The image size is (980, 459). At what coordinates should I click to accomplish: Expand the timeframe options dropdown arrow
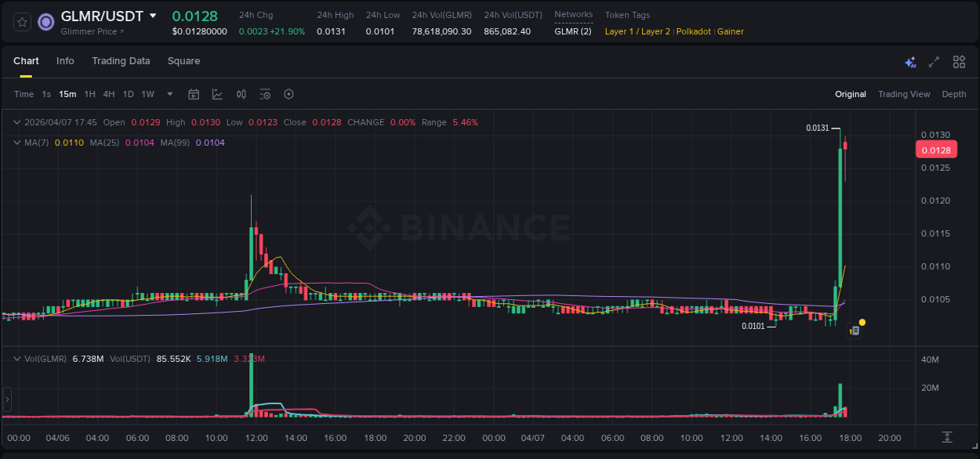tap(169, 94)
